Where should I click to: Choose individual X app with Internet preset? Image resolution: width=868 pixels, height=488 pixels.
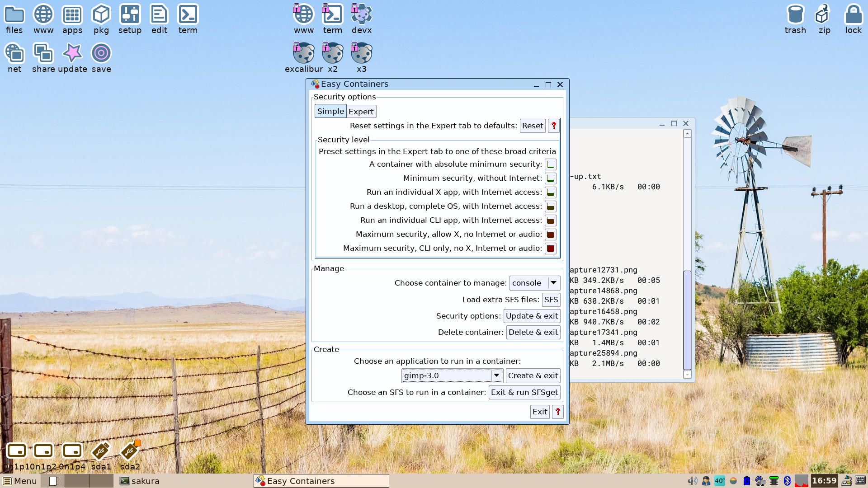click(550, 192)
